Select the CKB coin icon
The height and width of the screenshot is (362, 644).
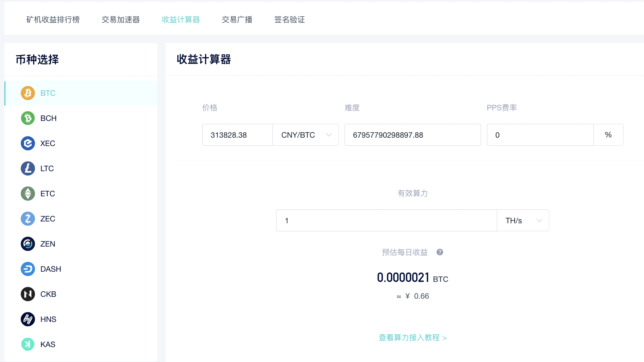tap(28, 294)
